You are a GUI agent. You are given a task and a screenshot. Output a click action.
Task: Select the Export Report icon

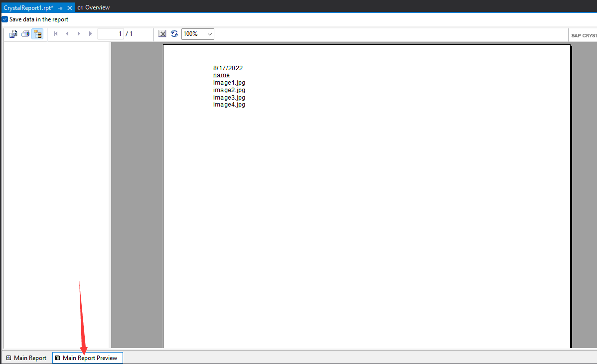point(13,33)
